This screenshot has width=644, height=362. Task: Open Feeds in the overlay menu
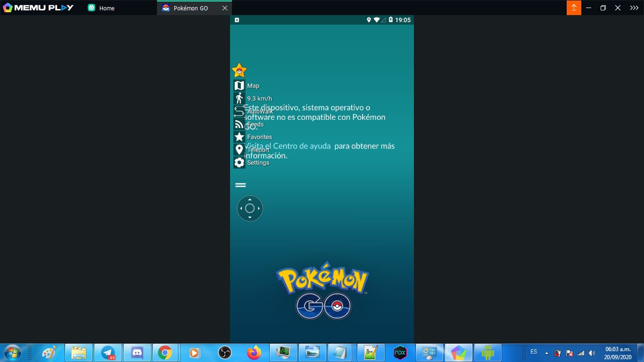239,124
